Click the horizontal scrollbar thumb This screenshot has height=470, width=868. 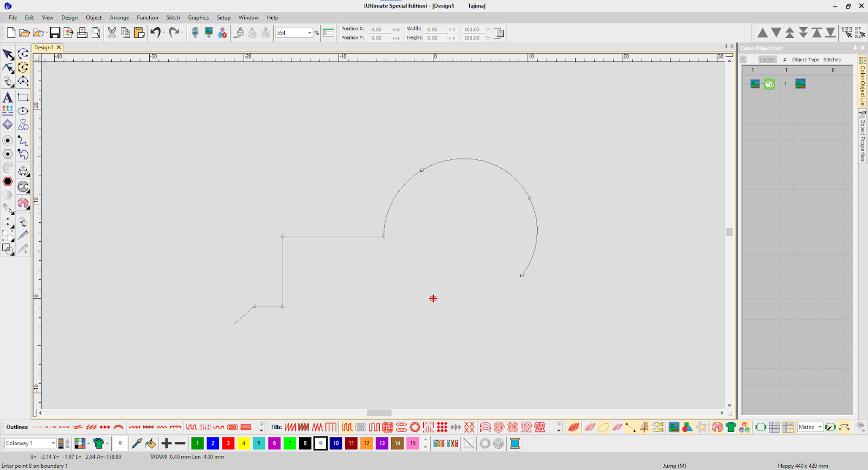pyautogui.click(x=379, y=413)
